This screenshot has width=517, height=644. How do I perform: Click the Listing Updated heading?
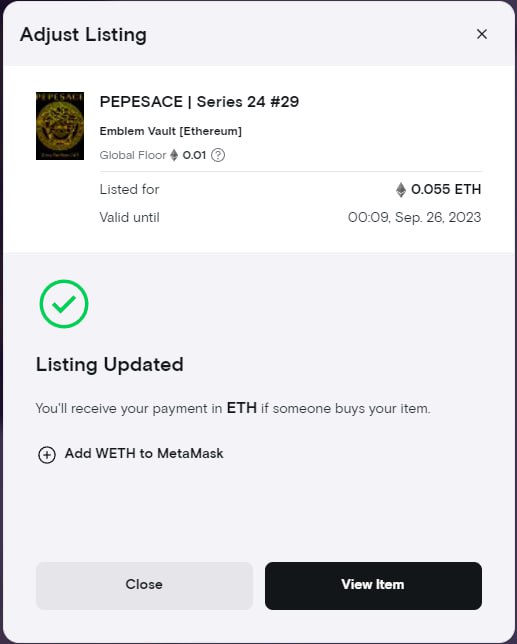[110, 365]
